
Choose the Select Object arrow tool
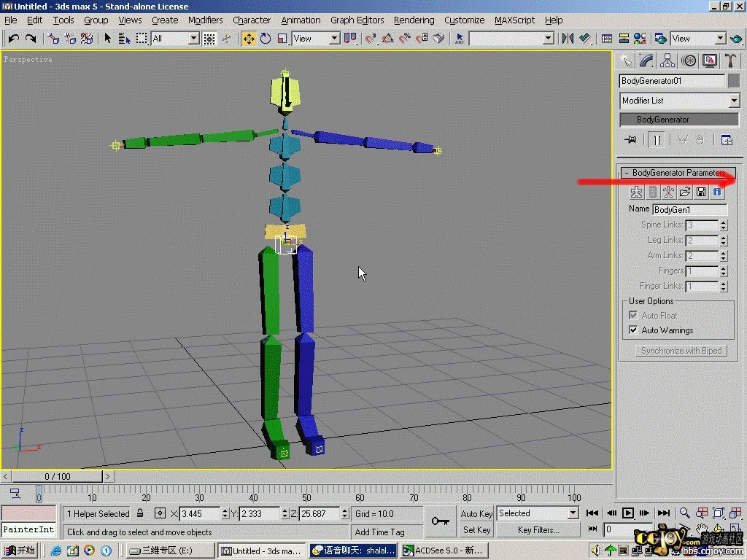[108, 39]
